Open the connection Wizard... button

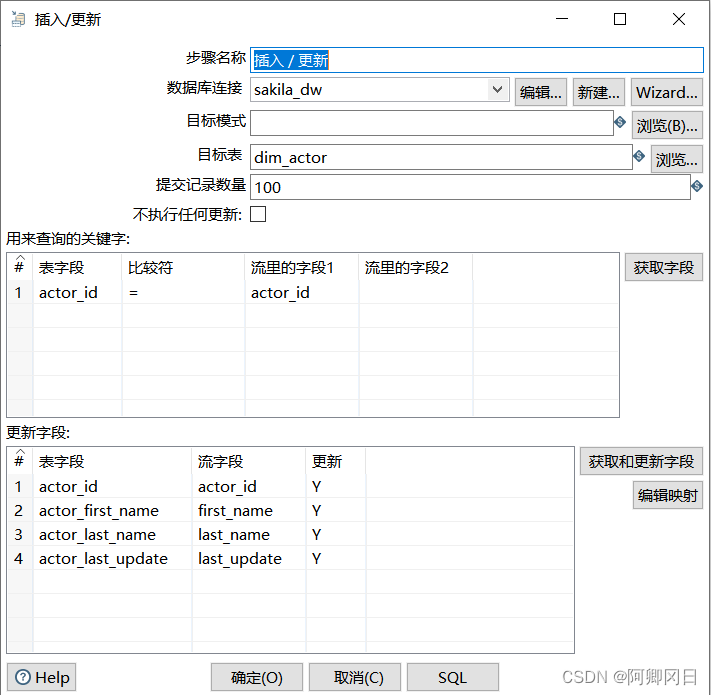[x=666, y=92]
